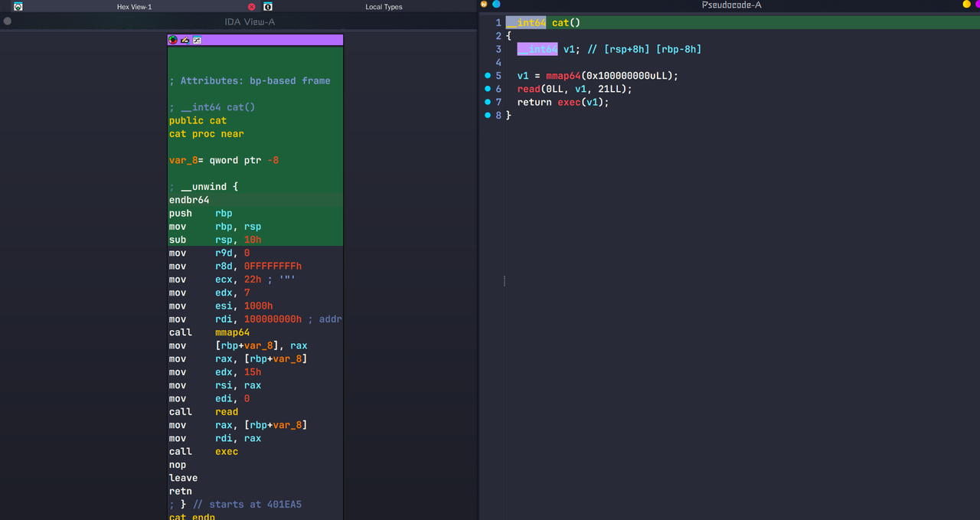Click 'mov ecx, 22h' instruction
Viewport: 980px width, 520px height.
pos(215,280)
